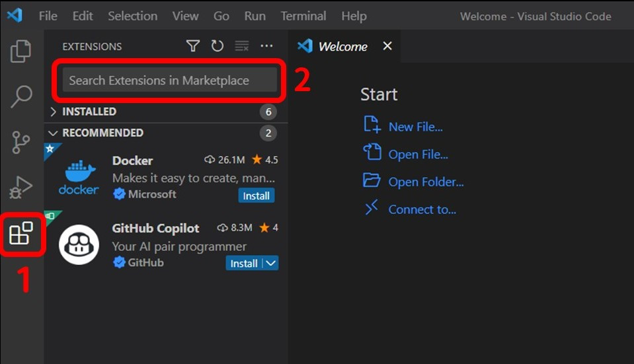Click the Docker extension title
634x364 pixels.
pyautogui.click(x=133, y=161)
